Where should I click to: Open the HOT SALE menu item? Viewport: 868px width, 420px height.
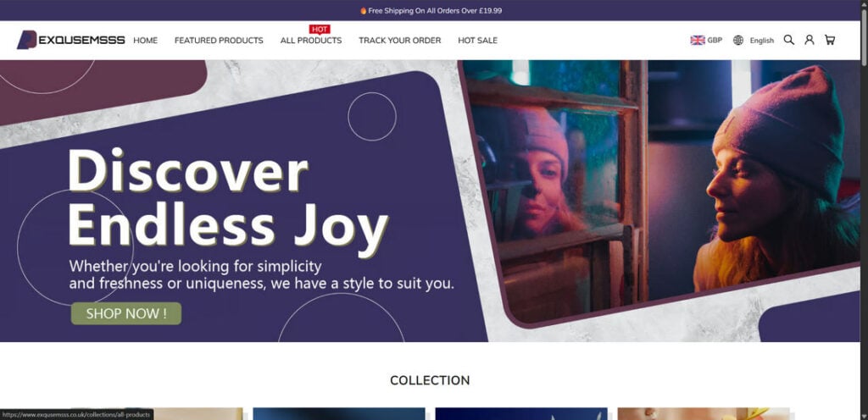(x=478, y=41)
